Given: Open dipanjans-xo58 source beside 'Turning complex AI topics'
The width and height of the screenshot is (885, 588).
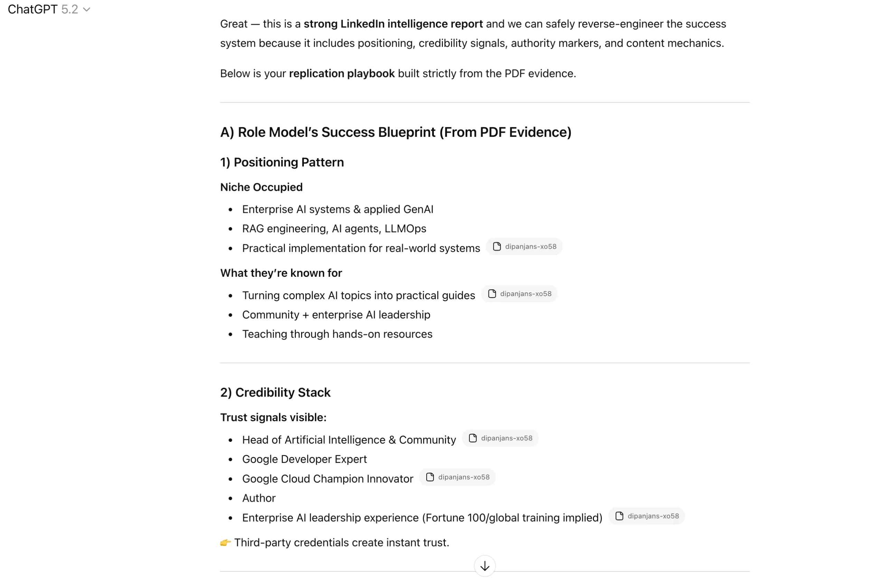Looking at the screenshot, I should (525, 294).
